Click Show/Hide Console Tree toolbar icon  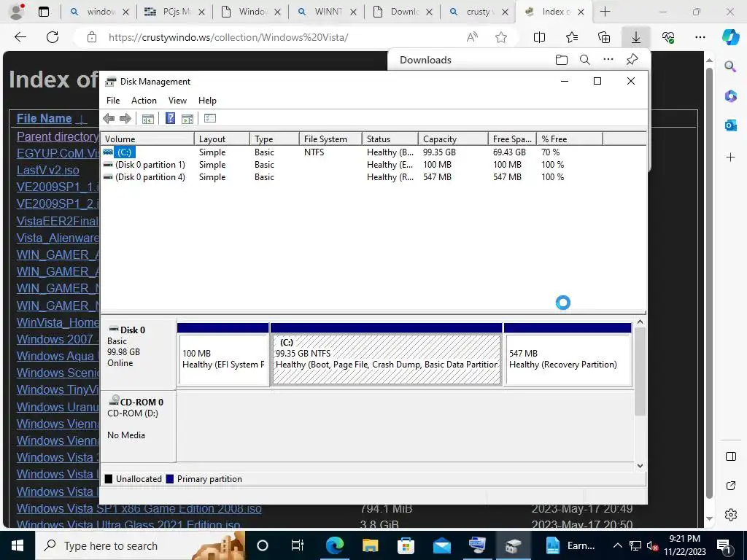[x=147, y=119]
